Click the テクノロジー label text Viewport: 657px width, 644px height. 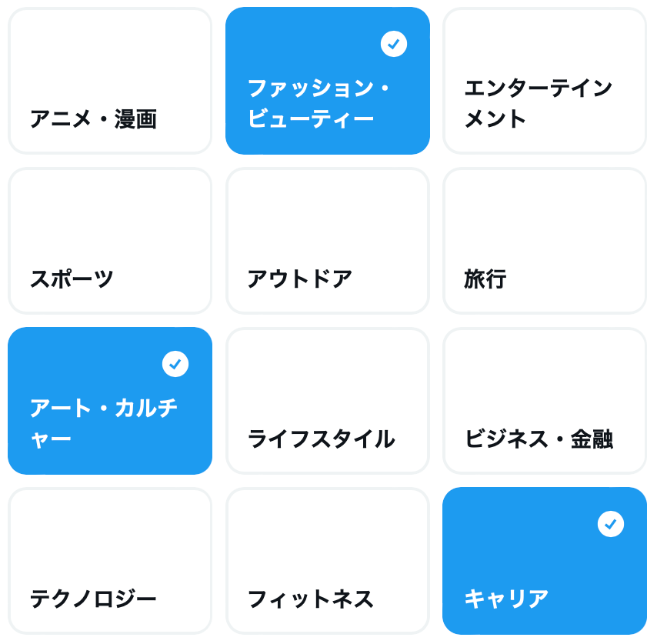(93, 599)
